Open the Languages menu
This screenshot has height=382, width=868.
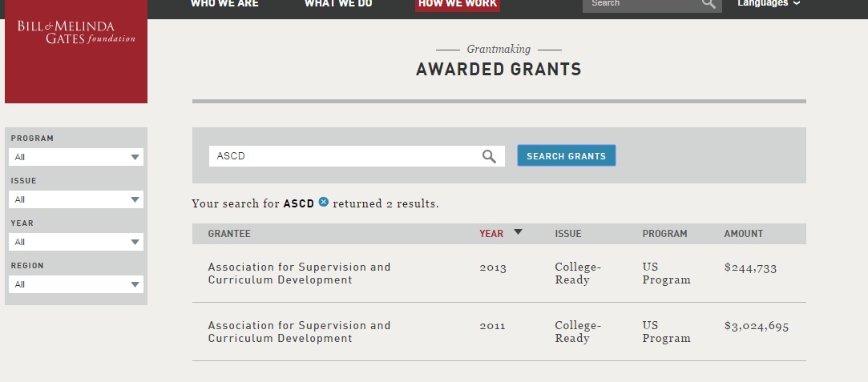769,4
